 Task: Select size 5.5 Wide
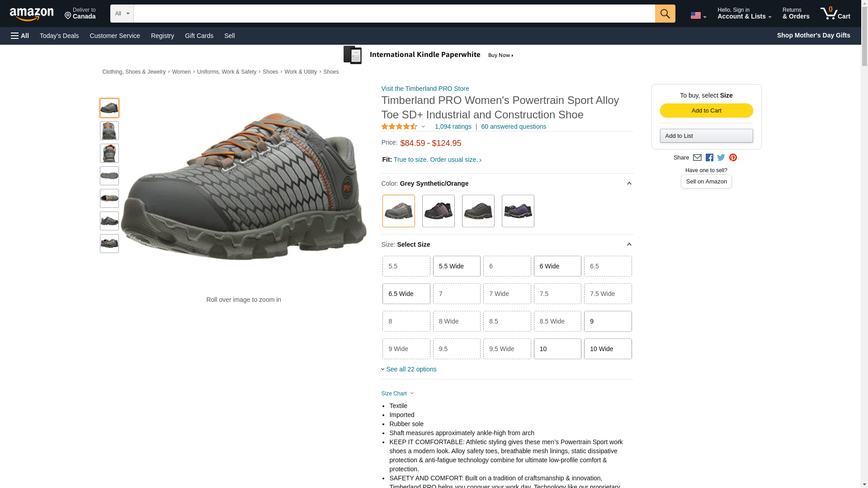tap(456, 266)
